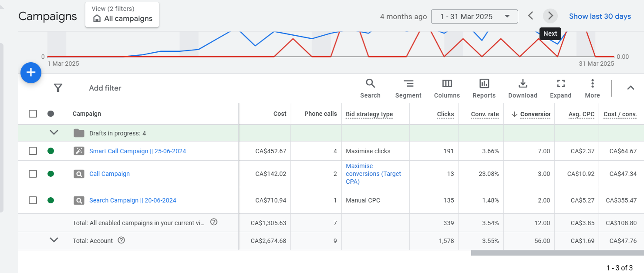Click the filter funnel icon
Image resolution: width=644 pixels, height=273 pixels.
pos(58,88)
